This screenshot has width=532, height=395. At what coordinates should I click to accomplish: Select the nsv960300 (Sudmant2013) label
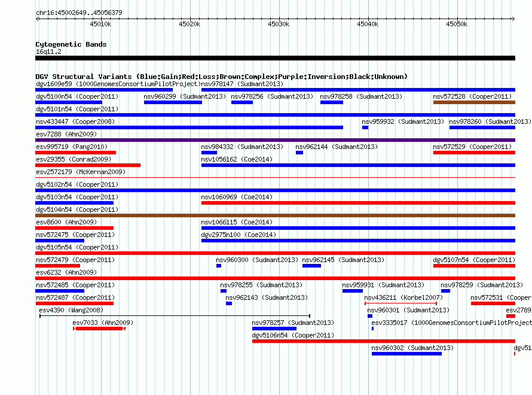click(x=257, y=260)
